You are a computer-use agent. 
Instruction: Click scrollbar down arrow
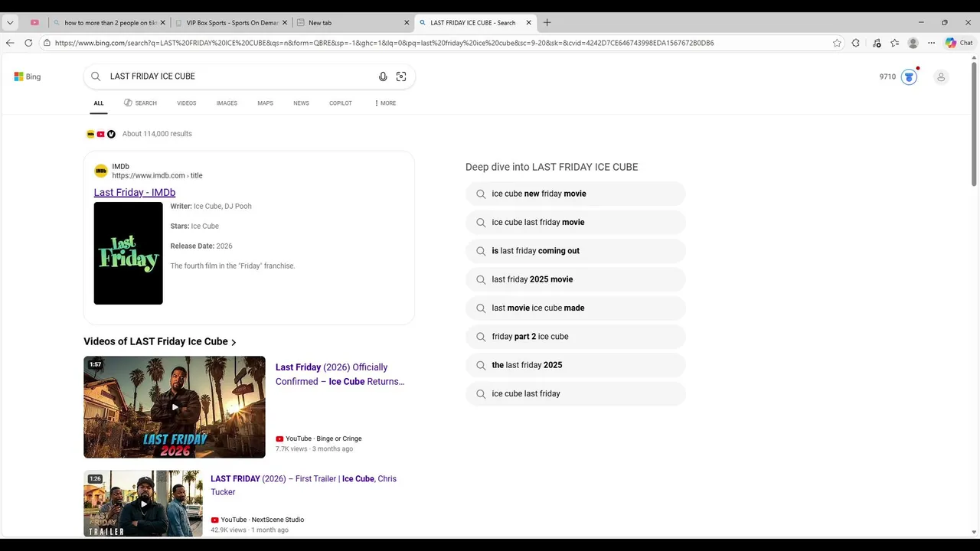974,532
